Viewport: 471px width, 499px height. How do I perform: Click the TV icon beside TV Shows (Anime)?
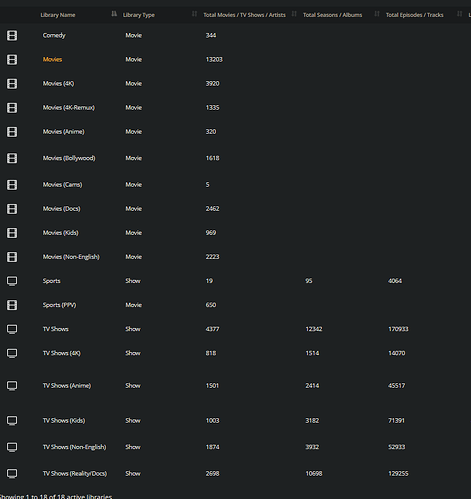pos(12,386)
